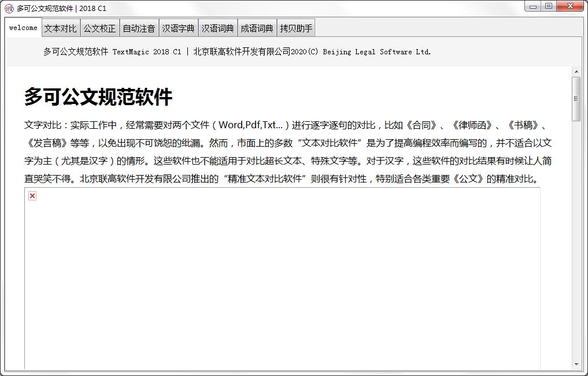Select the 拷贝助手 tab

coord(296,27)
